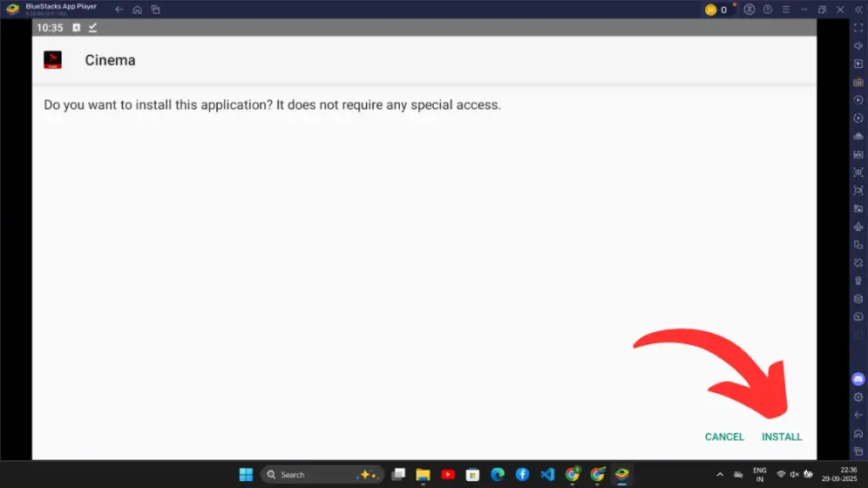Collapse the BlueStacks side toolbar
The width and height of the screenshot is (868, 488).
858,9
